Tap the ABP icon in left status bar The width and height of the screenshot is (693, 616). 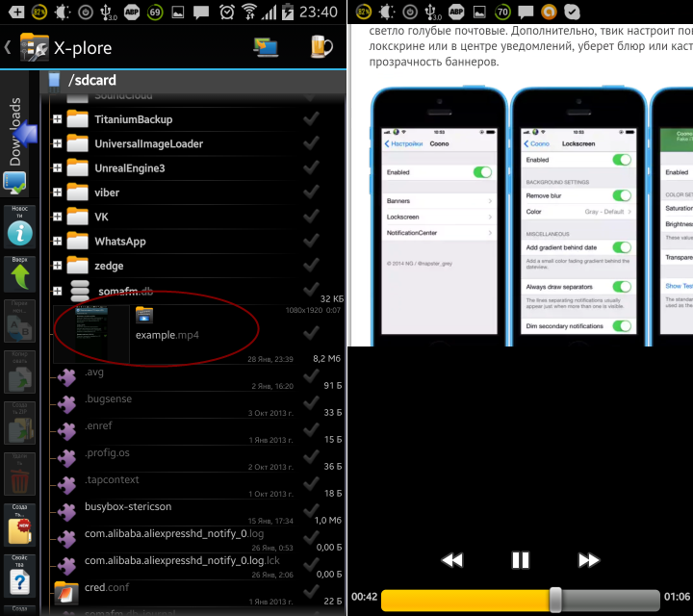[131, 12]
